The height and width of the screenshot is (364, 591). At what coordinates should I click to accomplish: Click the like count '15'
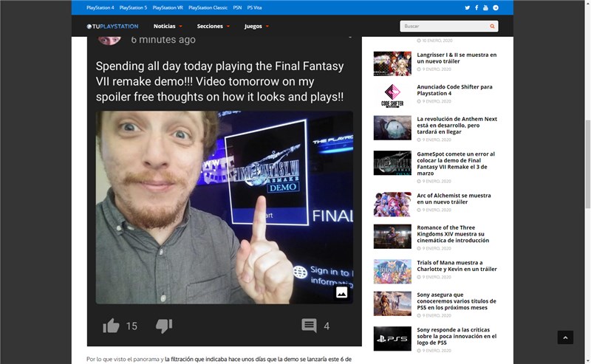(131, 326)
